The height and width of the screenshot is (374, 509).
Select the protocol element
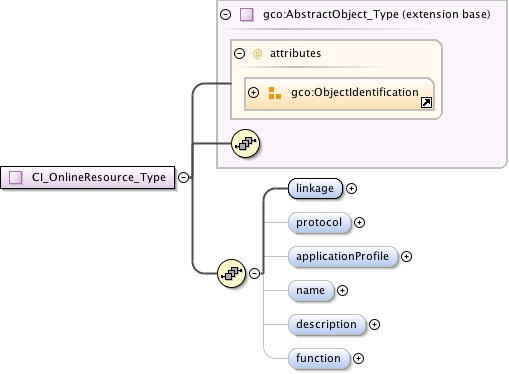pos(319,223)
